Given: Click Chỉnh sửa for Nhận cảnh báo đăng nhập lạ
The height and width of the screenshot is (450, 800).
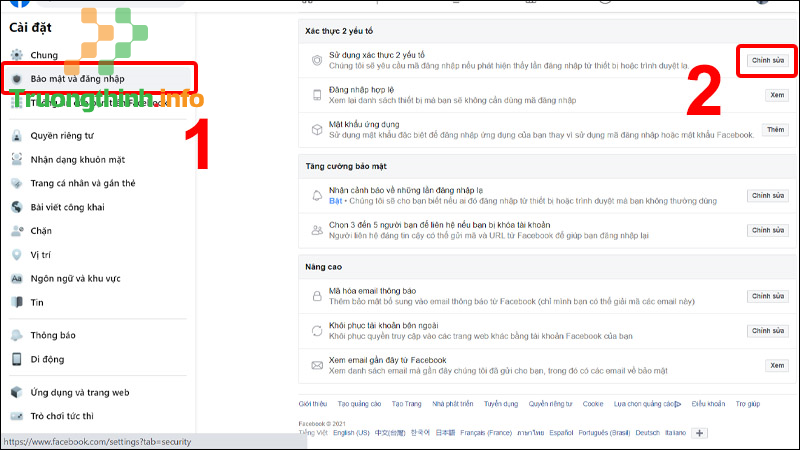Looking at the screenshot, I should (x=768, y=195).
